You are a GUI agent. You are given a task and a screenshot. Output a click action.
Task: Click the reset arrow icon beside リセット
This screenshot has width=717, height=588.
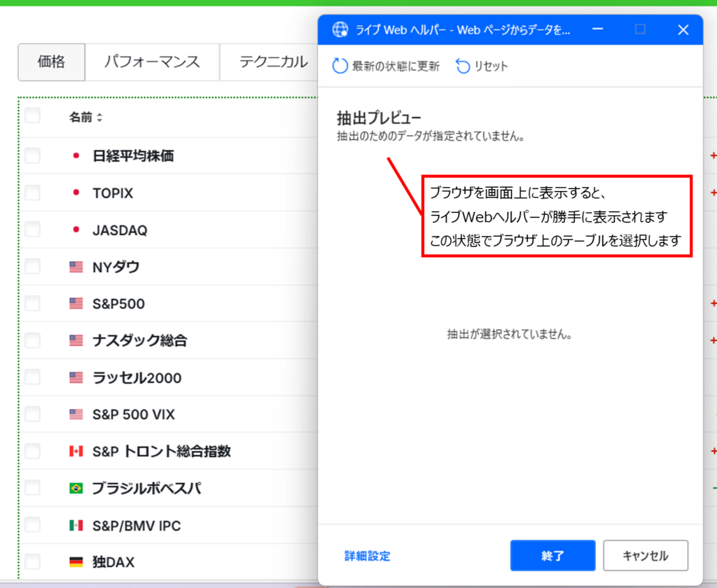click(463, 66)
